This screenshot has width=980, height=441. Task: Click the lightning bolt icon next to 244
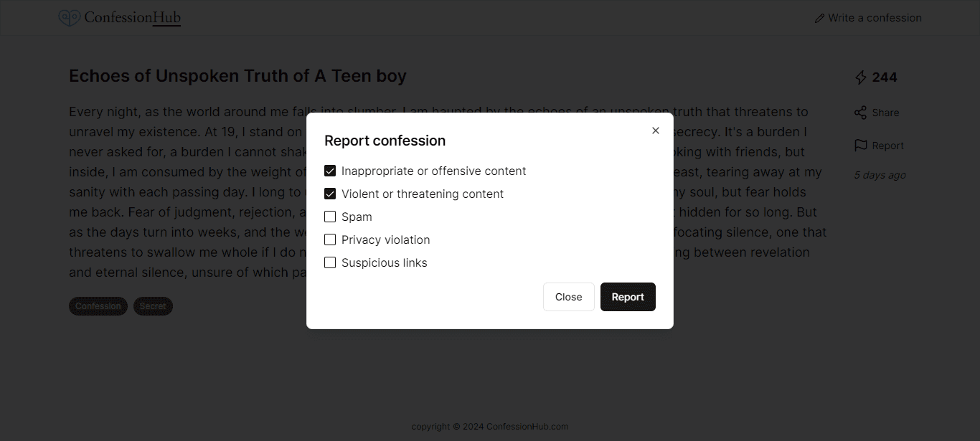pyautogui.click(x=861, y=77)
